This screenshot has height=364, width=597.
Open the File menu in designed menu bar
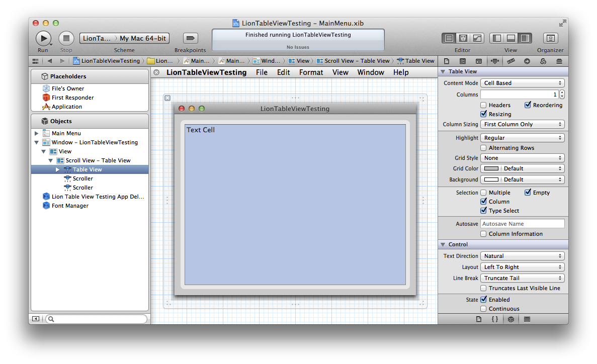262,72
